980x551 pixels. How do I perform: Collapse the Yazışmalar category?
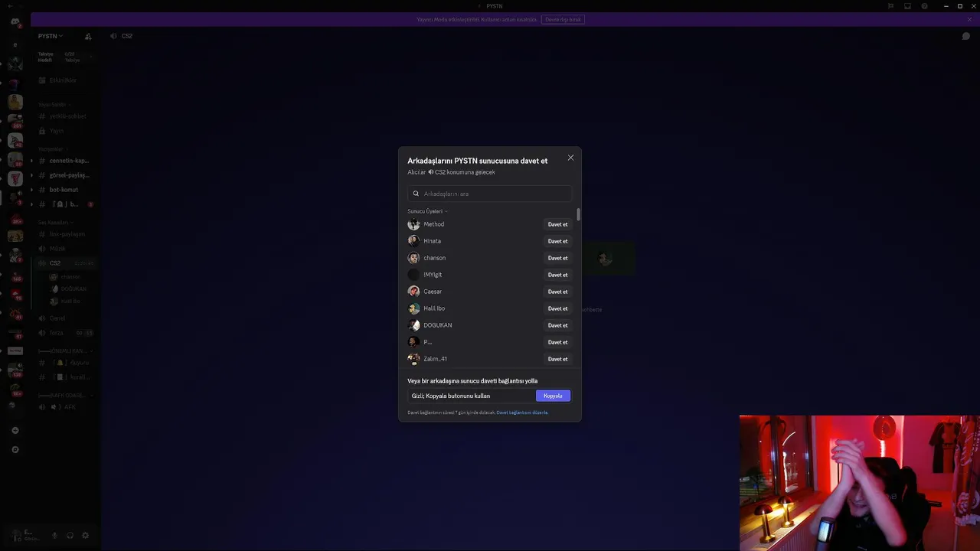(x=53, y=148)
